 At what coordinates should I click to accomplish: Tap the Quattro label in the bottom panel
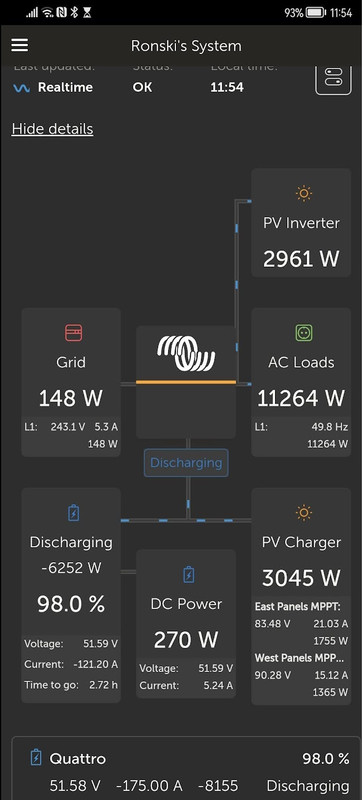coord(78,759)
